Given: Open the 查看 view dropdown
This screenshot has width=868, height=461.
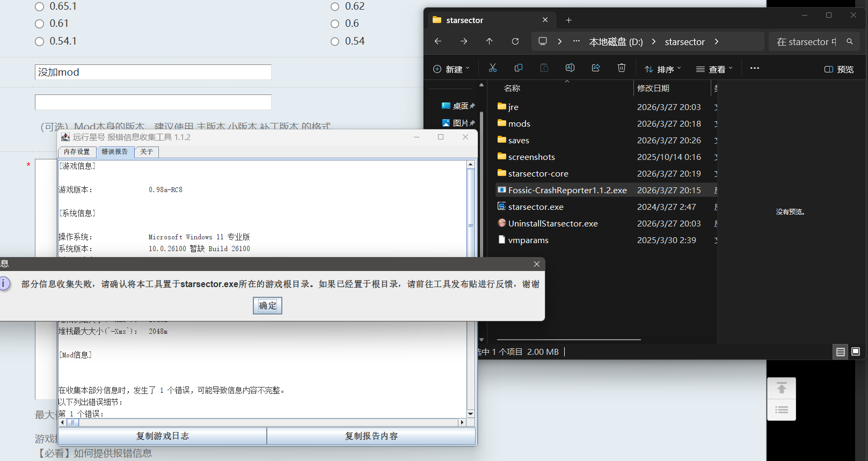Looking at the screenshot, I should click(714, 69).
